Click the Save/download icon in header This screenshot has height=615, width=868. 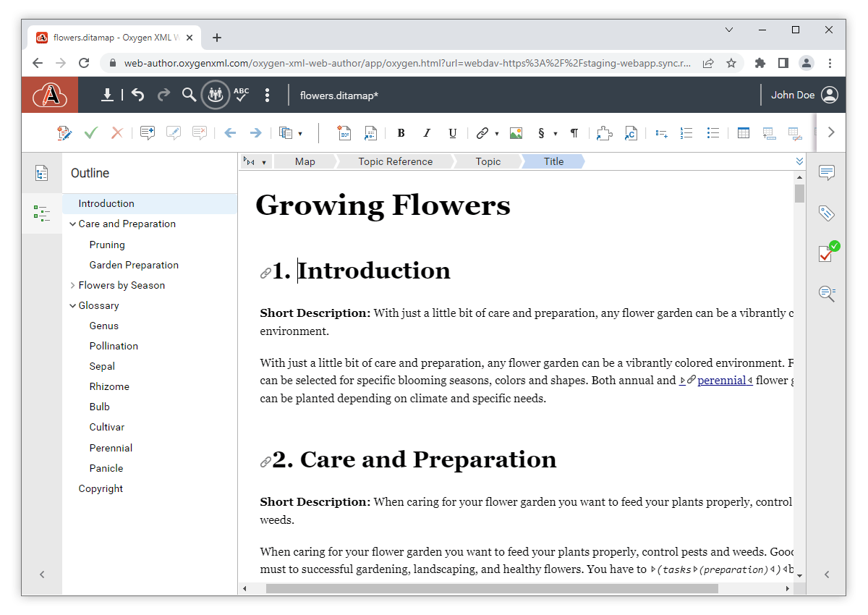click(x=107, y=95)
